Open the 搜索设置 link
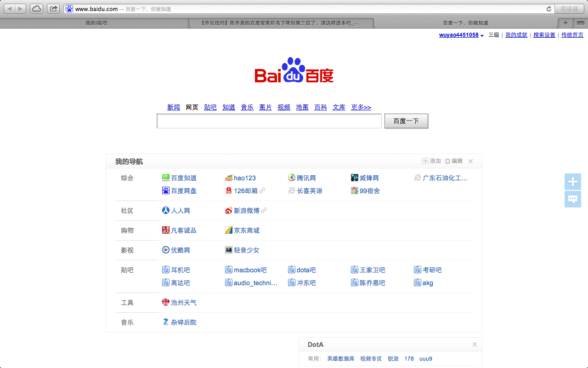Image resolution: width=588 pixels, height=368 pixels. point(544,35)
